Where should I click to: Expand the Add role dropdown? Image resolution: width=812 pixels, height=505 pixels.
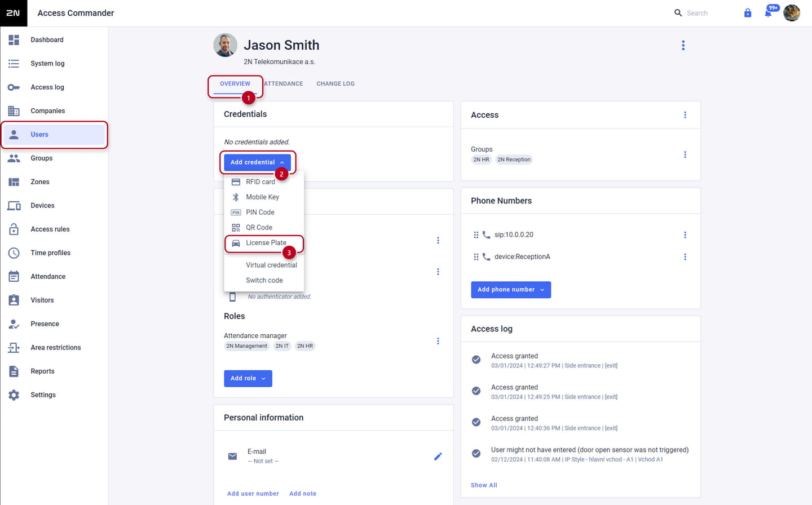248,379
